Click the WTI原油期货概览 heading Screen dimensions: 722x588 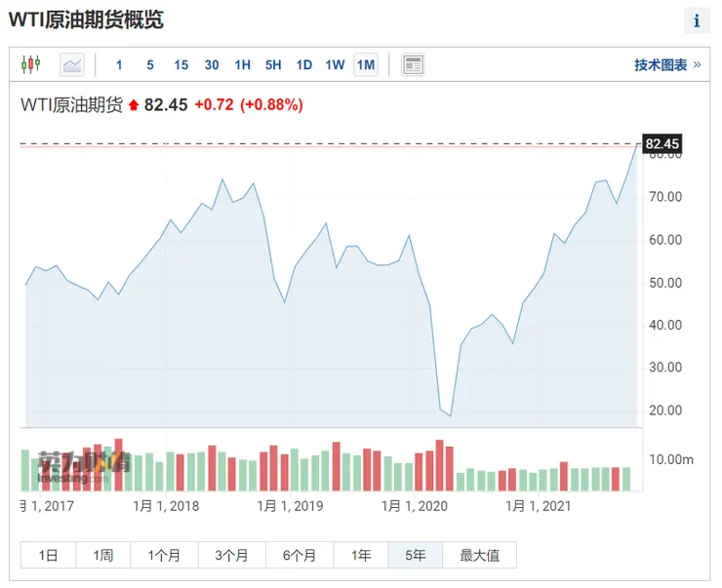click(x=86, y=20)
